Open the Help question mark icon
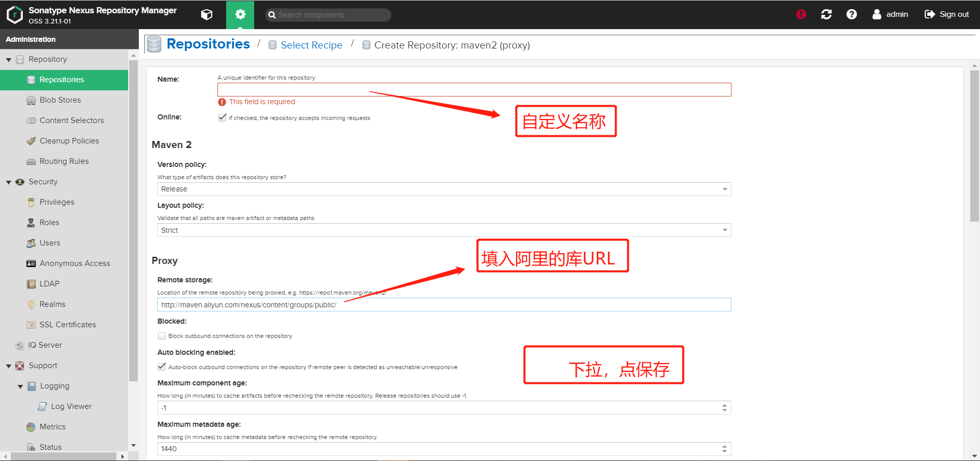This screenshot has height=461, width=980. pos(851,14)
